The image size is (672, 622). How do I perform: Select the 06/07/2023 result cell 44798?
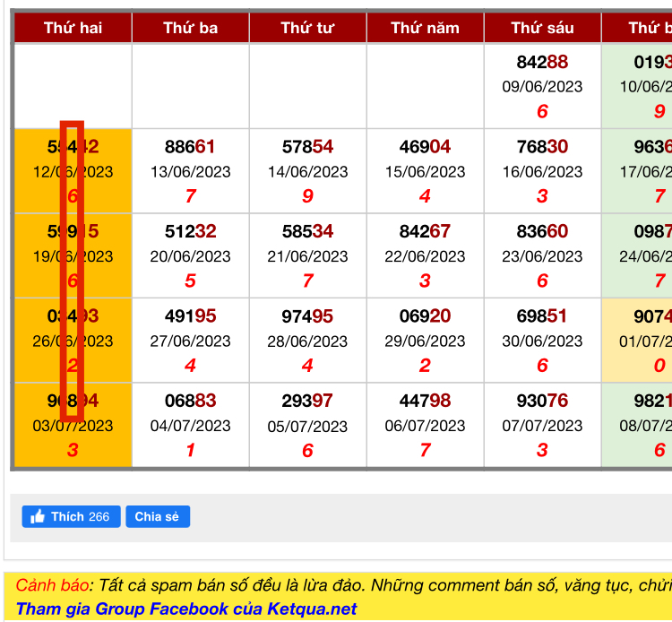pyautogui.click(x=425, y=425)
